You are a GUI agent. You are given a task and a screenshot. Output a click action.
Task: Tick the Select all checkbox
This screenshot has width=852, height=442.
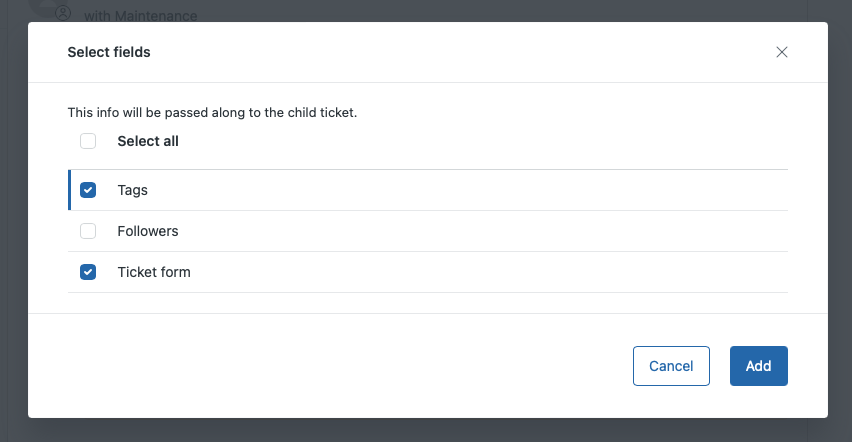(88, 141)
